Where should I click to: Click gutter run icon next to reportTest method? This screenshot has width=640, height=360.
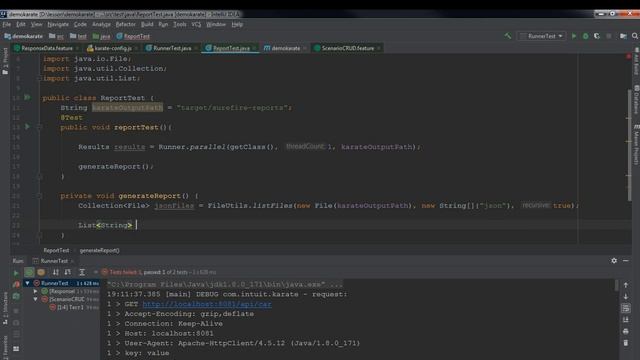[x=27, y=127]
